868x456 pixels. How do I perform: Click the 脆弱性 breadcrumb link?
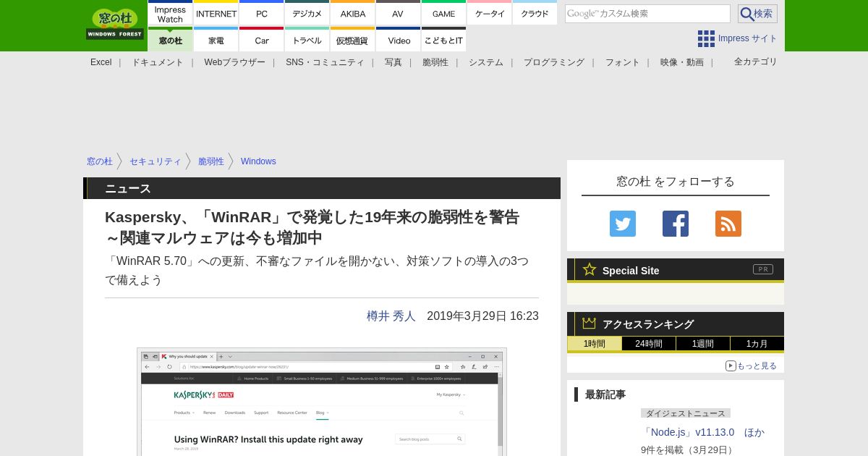211,161
